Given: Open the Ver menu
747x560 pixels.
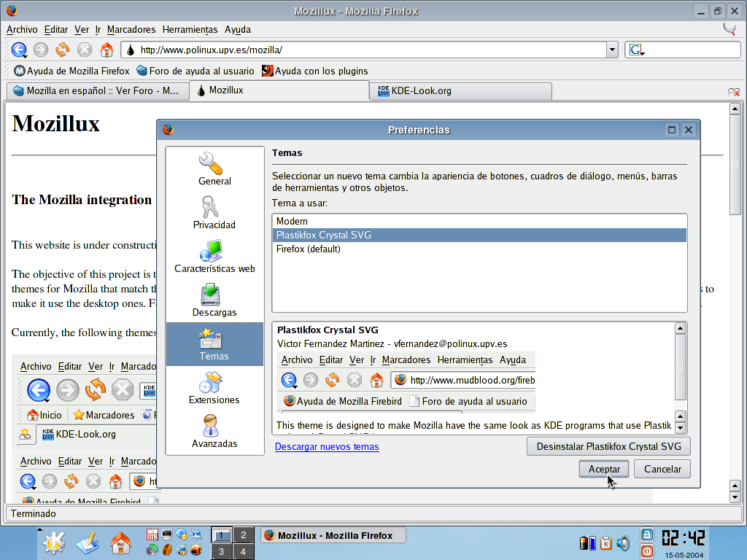Looking at the screenshot, I should [x=82, y=29].
